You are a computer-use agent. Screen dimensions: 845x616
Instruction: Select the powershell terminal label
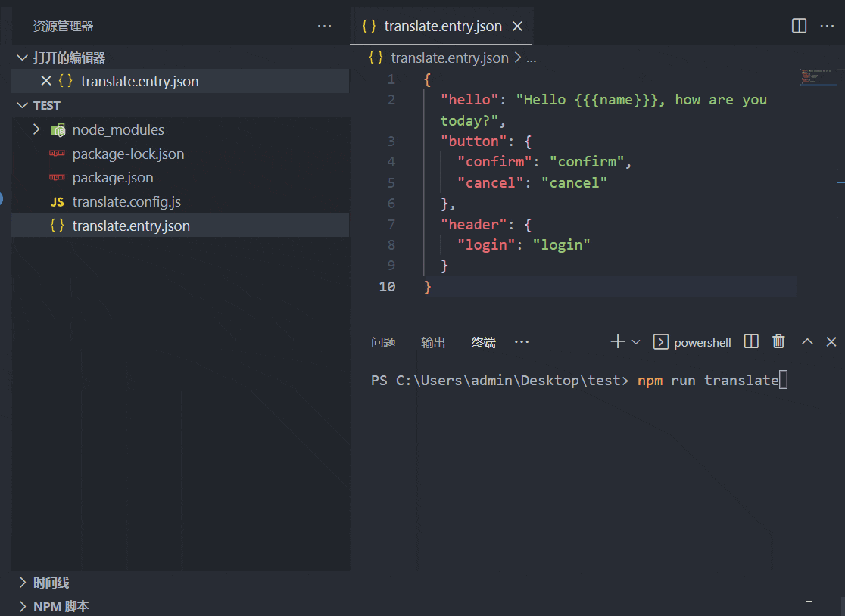point(703,343)
